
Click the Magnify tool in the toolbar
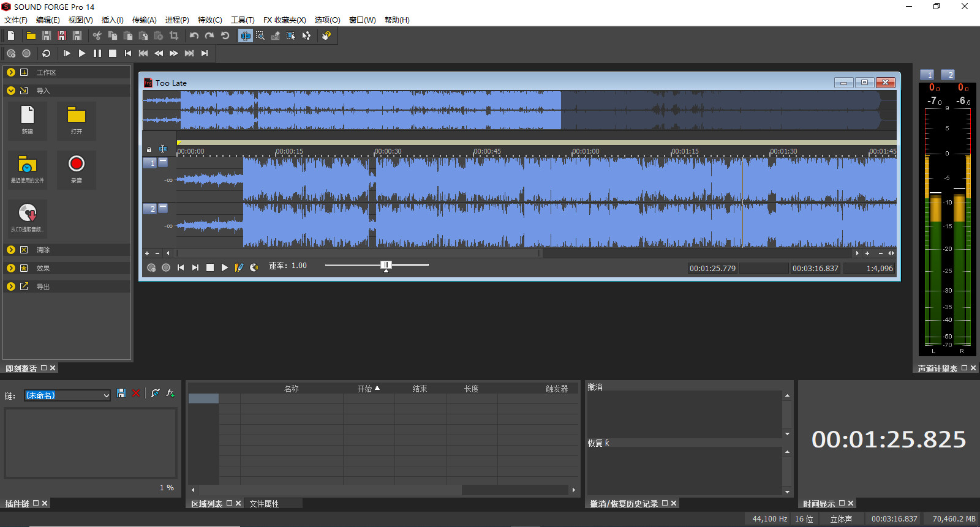tap(260, 36)
